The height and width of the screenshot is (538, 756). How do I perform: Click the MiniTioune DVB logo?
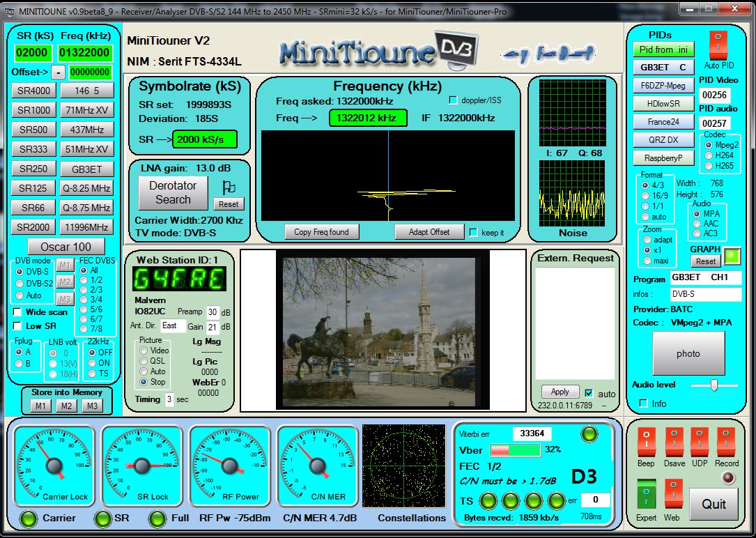pyautogui.click(x=380, y=52)
